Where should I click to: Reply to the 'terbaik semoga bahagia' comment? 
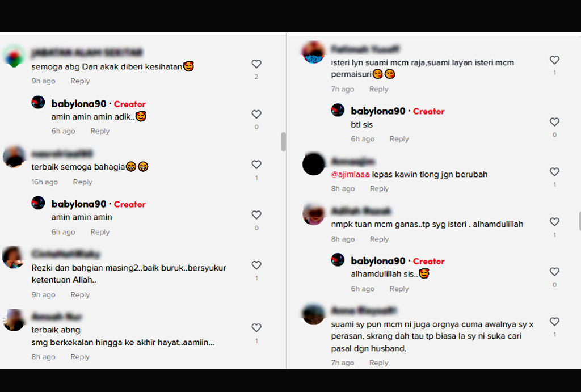click(x=83, y=182)
